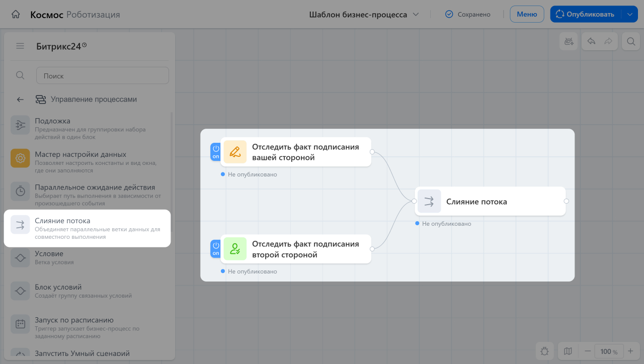
Task: Zoom in with the plus button
Action: 630,351
